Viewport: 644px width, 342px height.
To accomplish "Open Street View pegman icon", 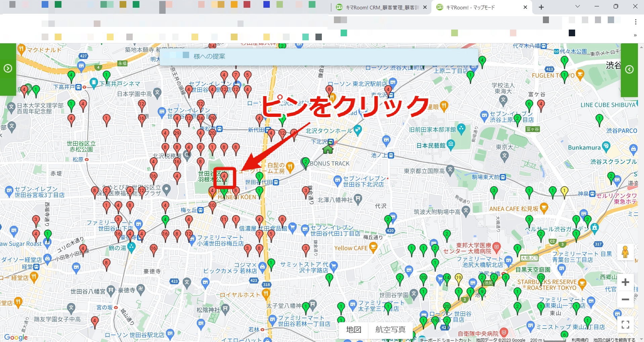I will 625,252.
